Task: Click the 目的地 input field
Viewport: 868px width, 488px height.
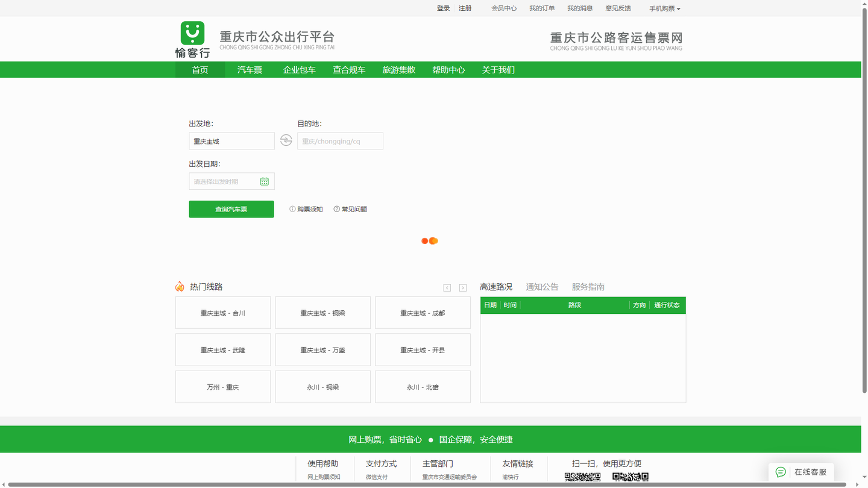Action: [x=340, y=141]
